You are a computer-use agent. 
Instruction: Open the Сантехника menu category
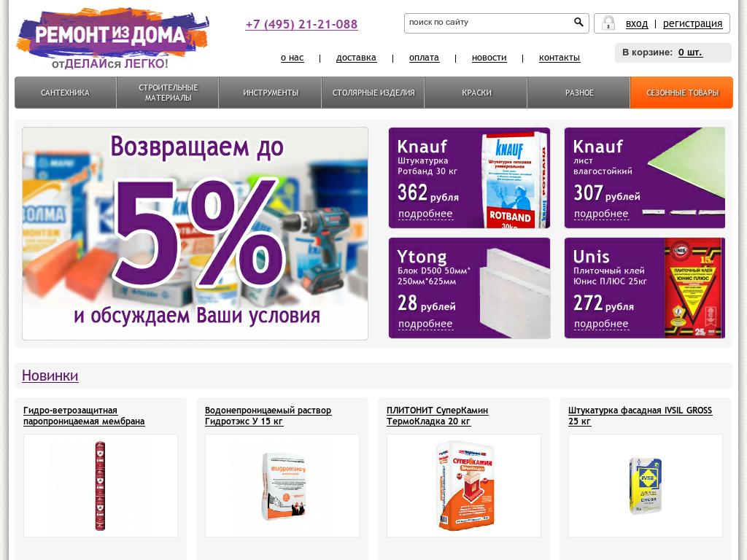coord(65,93)
